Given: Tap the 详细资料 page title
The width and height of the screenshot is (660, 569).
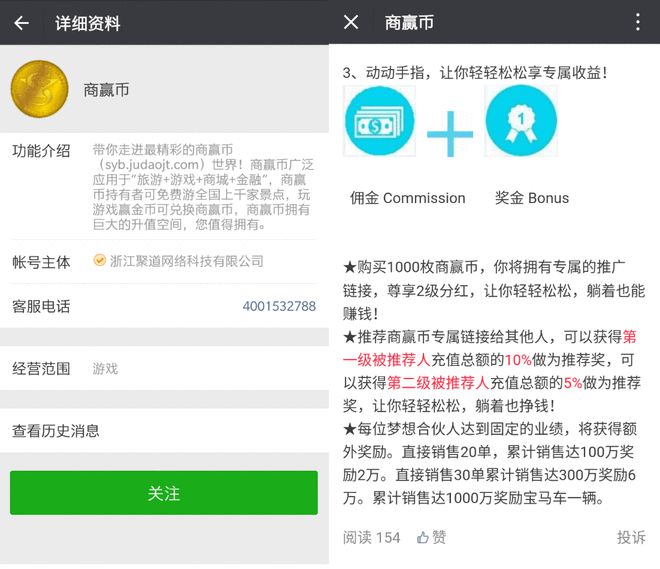Looking at the screenshot, I should click(x=88, y=23).
